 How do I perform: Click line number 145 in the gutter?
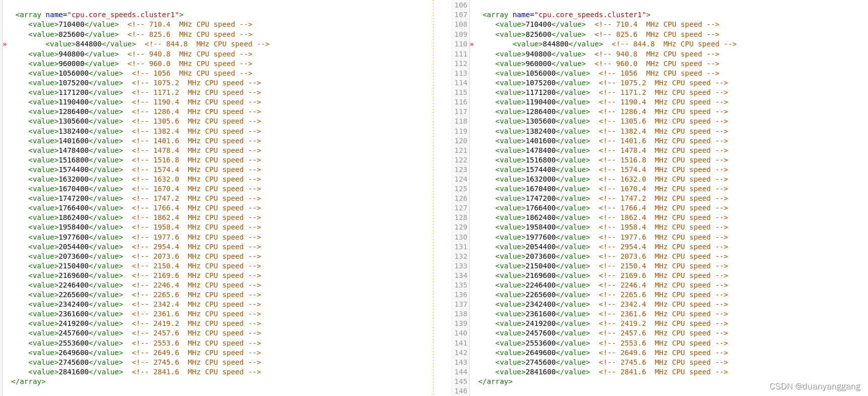[x=461, y=381]
